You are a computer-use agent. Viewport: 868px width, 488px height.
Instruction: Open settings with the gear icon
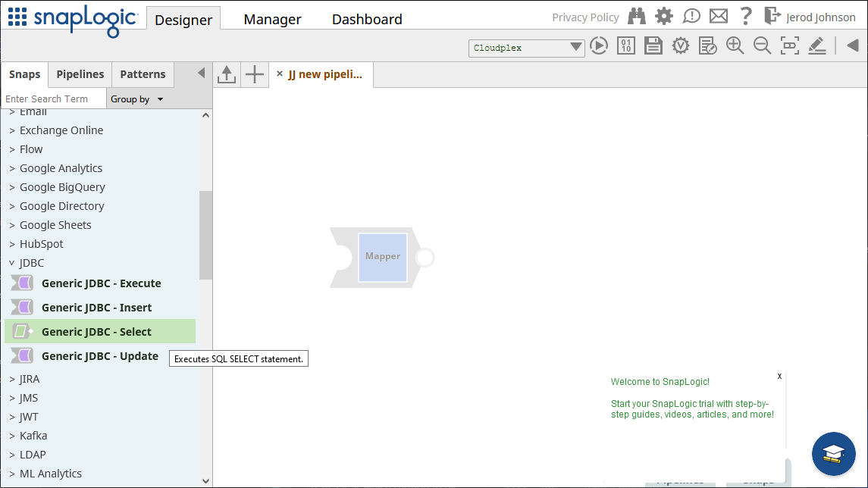click(x=664, y=17)
